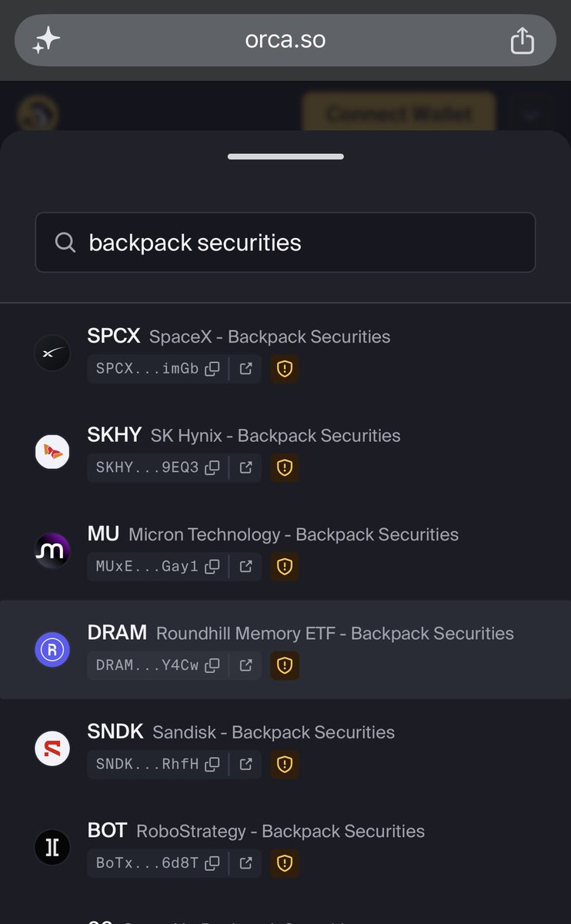Select the SpaceX SPCX token row

point(285,354)
